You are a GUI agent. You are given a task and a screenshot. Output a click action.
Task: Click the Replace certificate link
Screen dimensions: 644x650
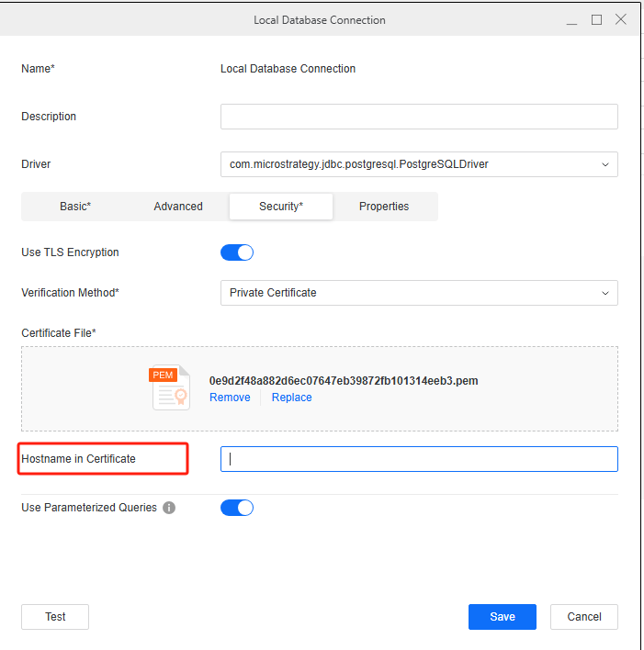(291, 398)
